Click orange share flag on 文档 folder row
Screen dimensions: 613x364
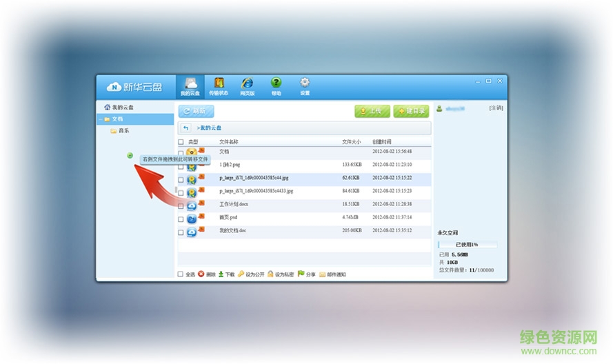tap(202, 150)
